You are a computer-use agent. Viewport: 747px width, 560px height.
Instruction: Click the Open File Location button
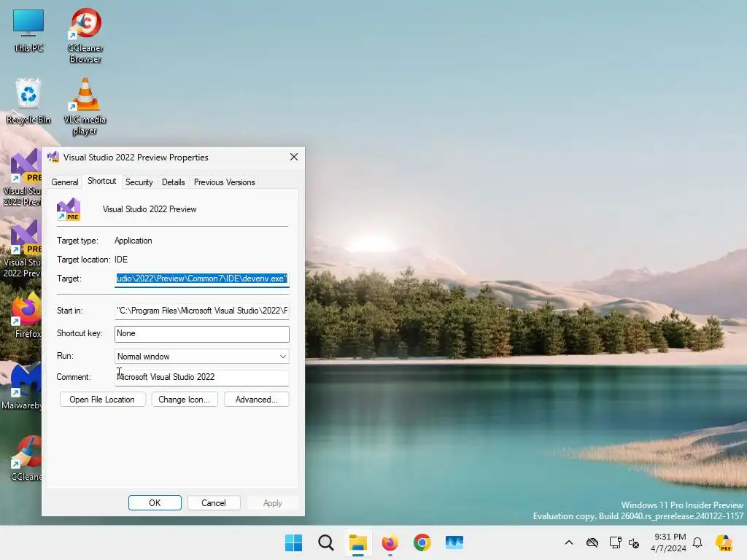click(x=102, y=400)
